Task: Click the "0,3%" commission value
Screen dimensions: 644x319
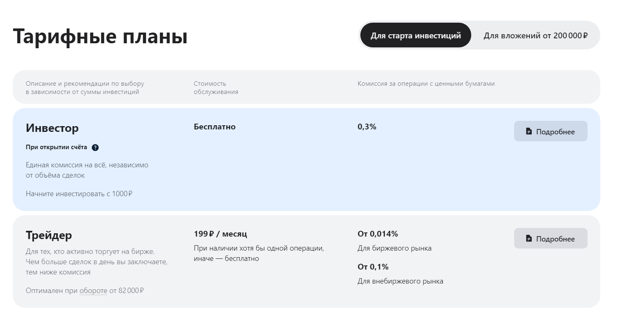Action: coord(367,127)
